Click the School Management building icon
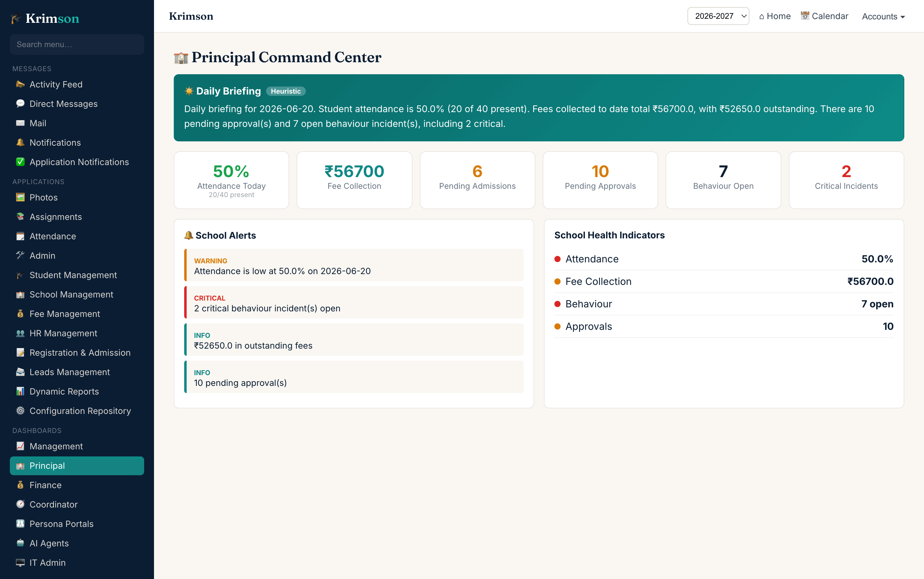This screenshot has height=579, width=924. pos(20,294)
